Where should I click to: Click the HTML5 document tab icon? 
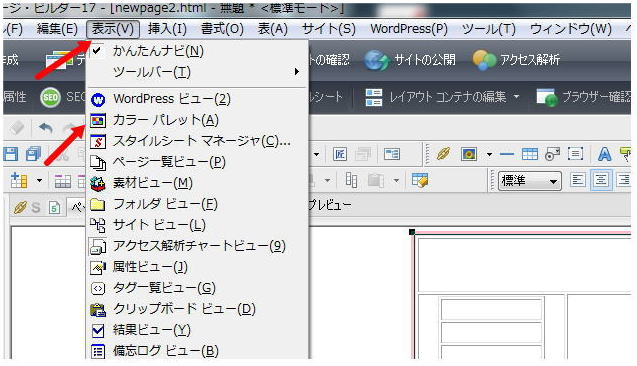(x=54, y=208)
